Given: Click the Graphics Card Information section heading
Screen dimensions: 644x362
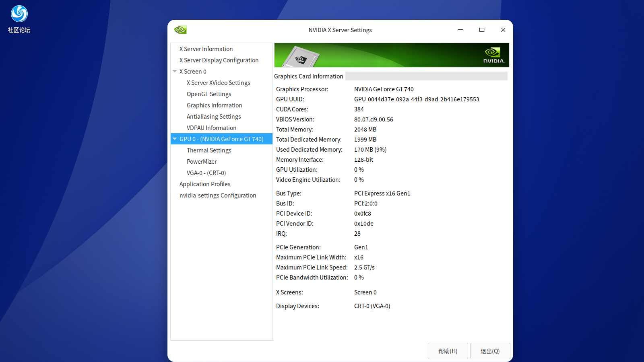Looking at the screenshot, I should point(309,76).
